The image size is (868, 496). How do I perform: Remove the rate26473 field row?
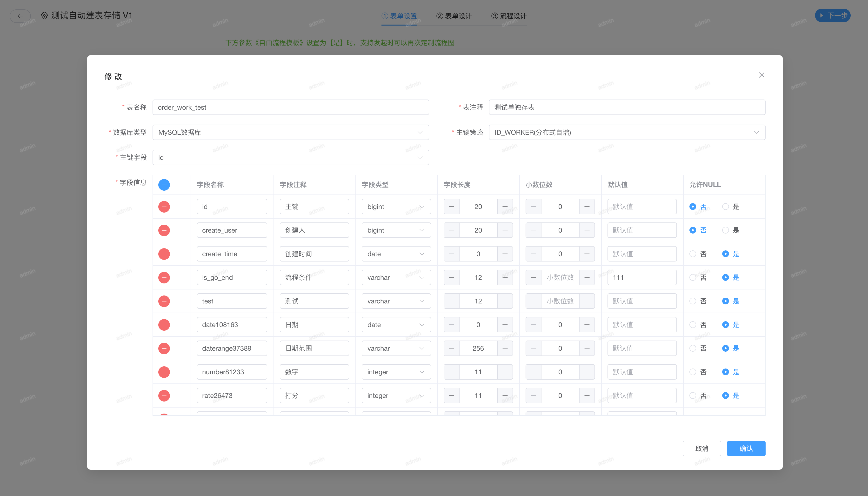click(164, 395)
